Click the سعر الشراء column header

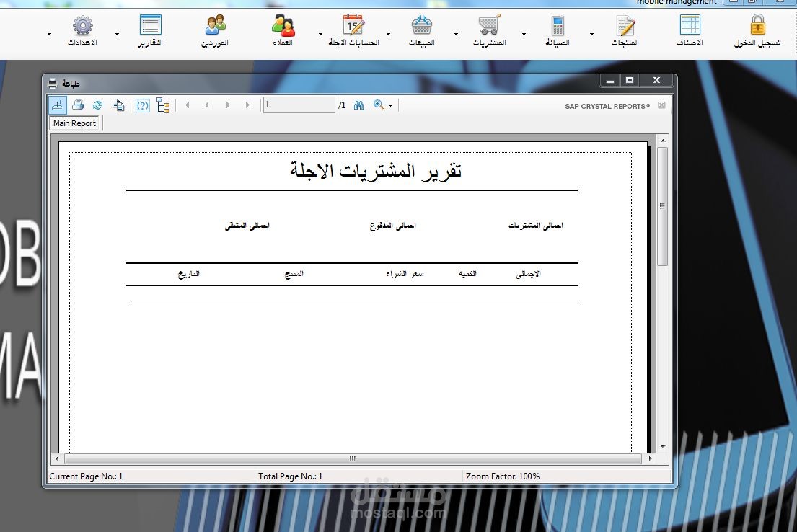click(x=405, y=274)
